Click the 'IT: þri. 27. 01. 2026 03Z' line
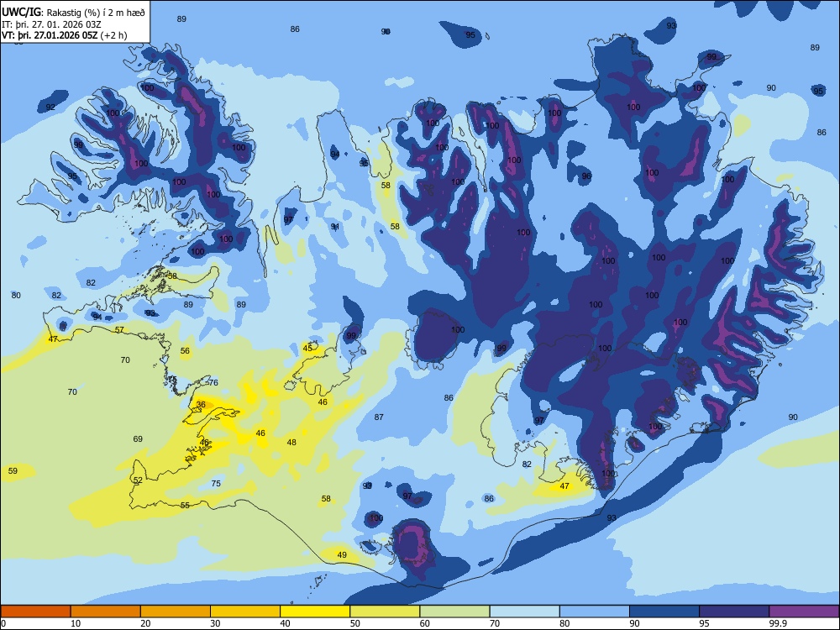The width and height of the screenshot is (840, 630). [51, 24]
